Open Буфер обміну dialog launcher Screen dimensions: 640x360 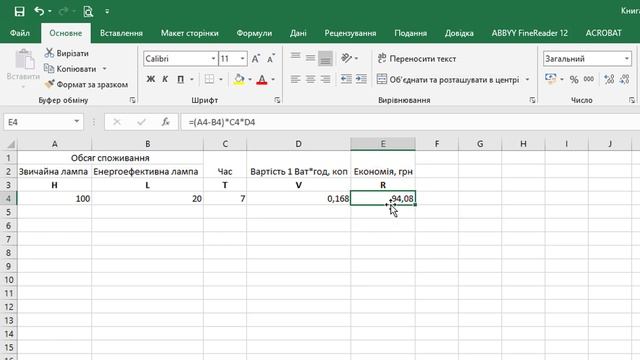[132, 100]
